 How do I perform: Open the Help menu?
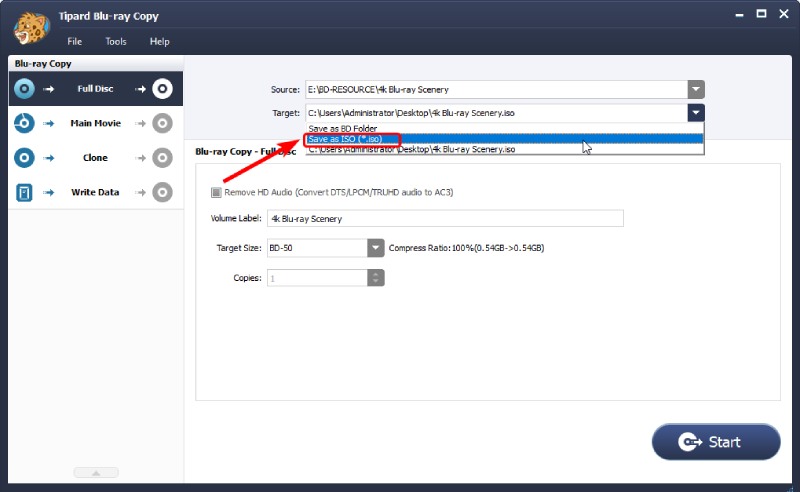point(159,41)
